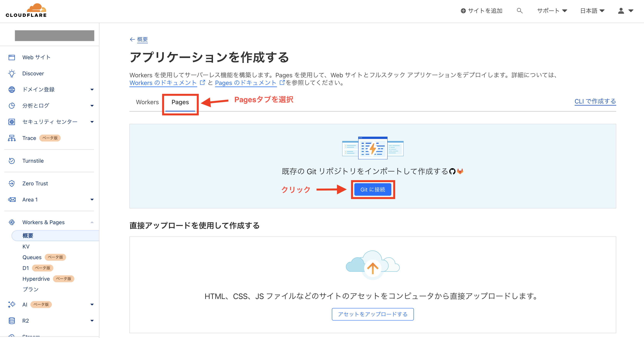This screenshot has height=338, width=644.
Task: Open the サポート dropdown menu
Action: (552, 11)
